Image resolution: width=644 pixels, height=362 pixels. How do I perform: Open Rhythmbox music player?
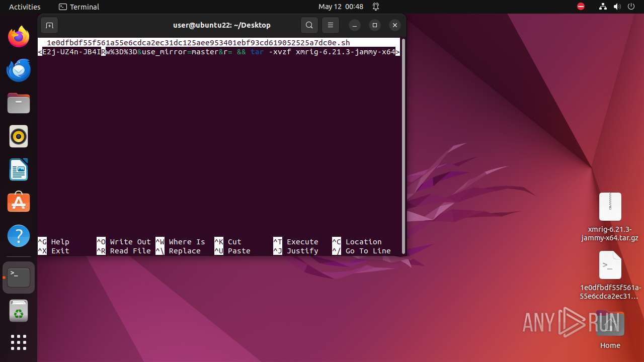point(19,137)
